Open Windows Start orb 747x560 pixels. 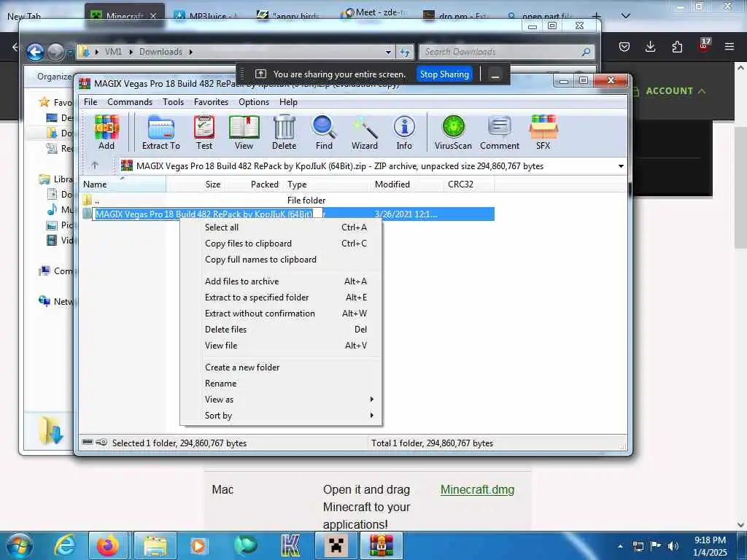(18, 545)
